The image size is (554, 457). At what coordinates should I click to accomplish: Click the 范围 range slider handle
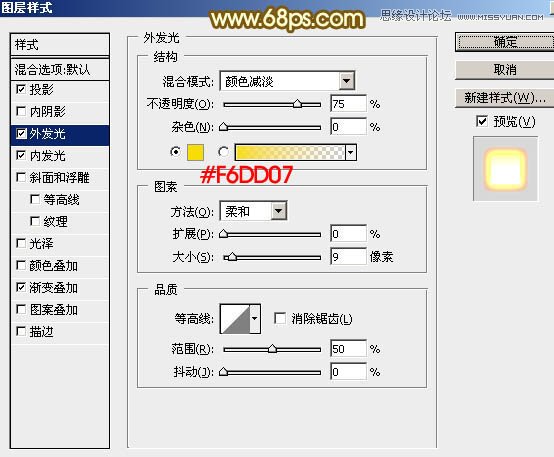(x=272, y=348)
